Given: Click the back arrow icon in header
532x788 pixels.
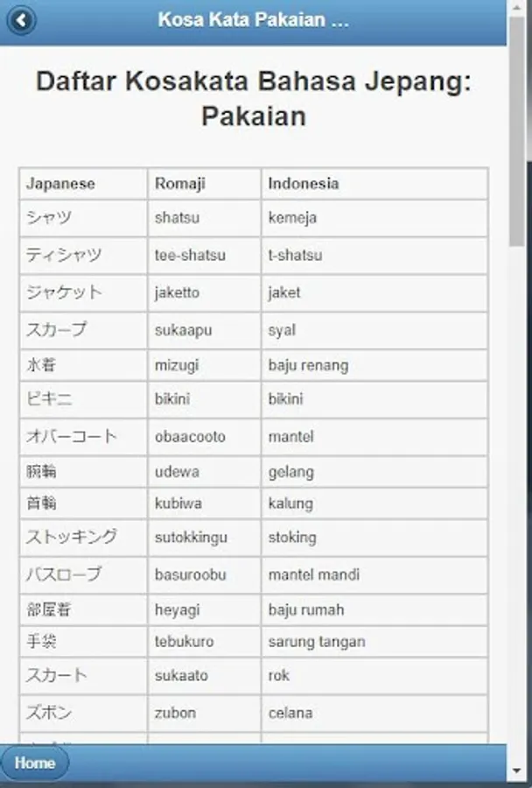Looking at the screenshot, I should (x=21, y=20).
